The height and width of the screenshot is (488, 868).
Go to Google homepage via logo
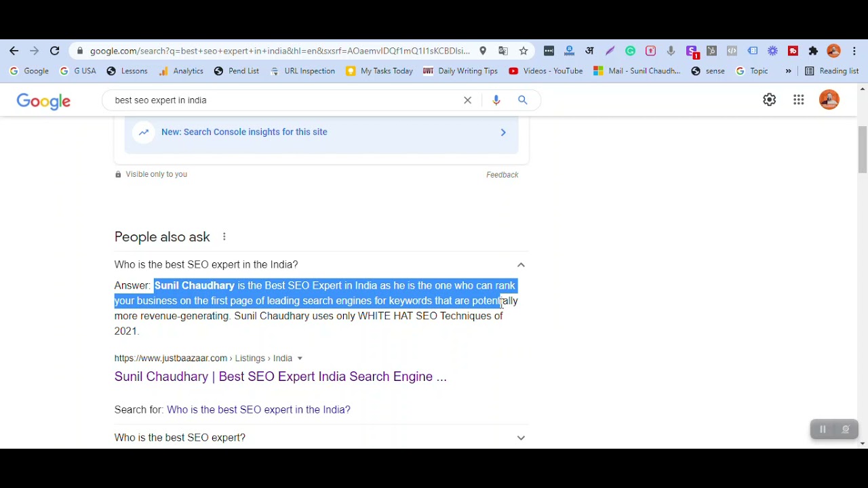(x=43, y=101)
